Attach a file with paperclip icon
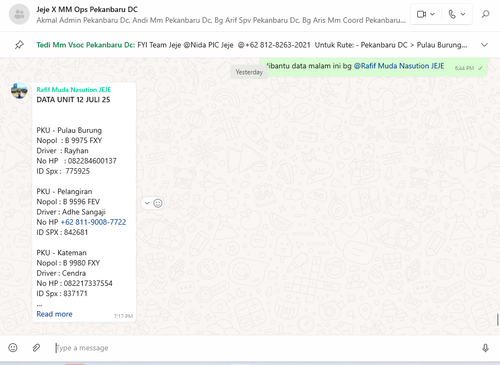Screen dimensions: 500x365 point(36,348)
